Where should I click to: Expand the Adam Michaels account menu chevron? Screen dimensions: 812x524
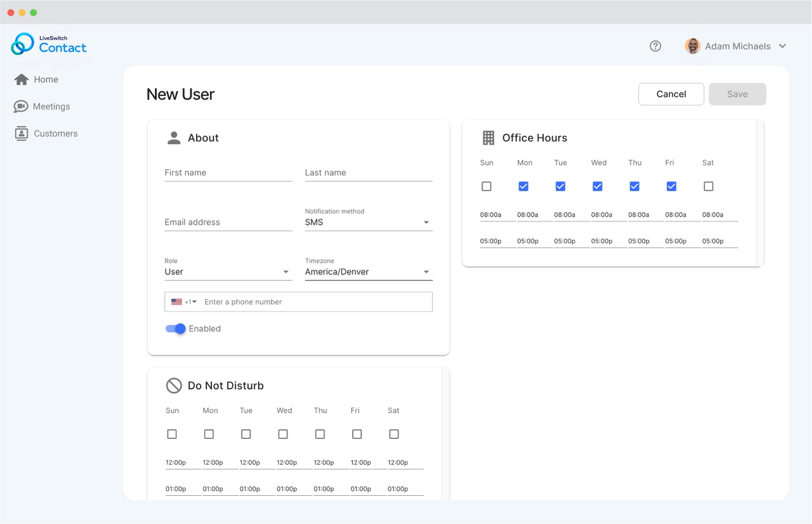[782, 46]
